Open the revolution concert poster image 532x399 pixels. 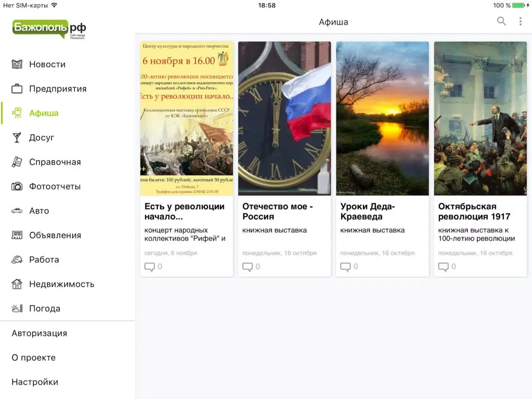pos(186,118)
